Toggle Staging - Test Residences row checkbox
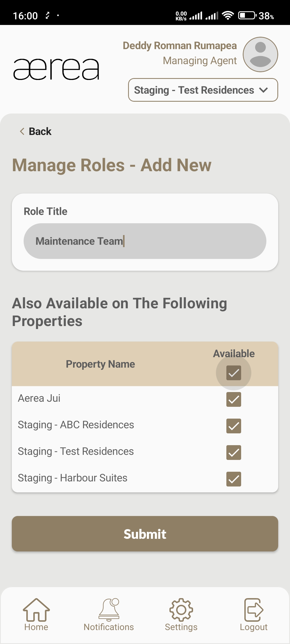290x644 pixels. [x=234, y=452]
